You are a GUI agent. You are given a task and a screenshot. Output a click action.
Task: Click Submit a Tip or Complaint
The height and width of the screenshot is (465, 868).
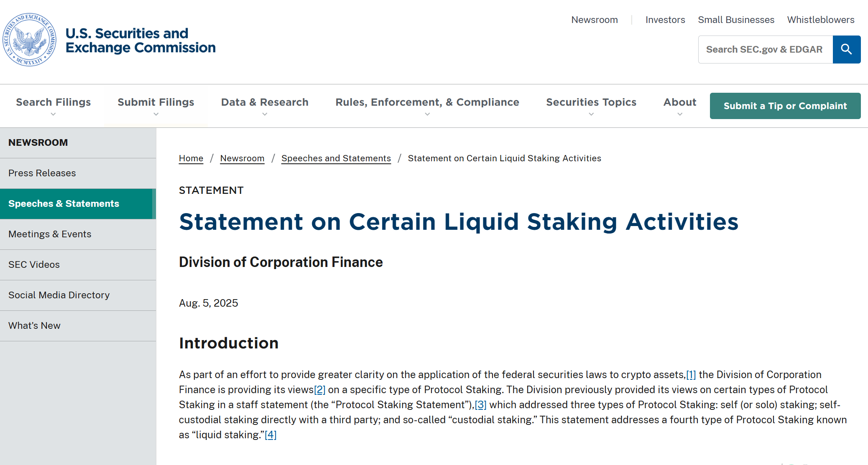pyautogui.click(x=785, y=106)
